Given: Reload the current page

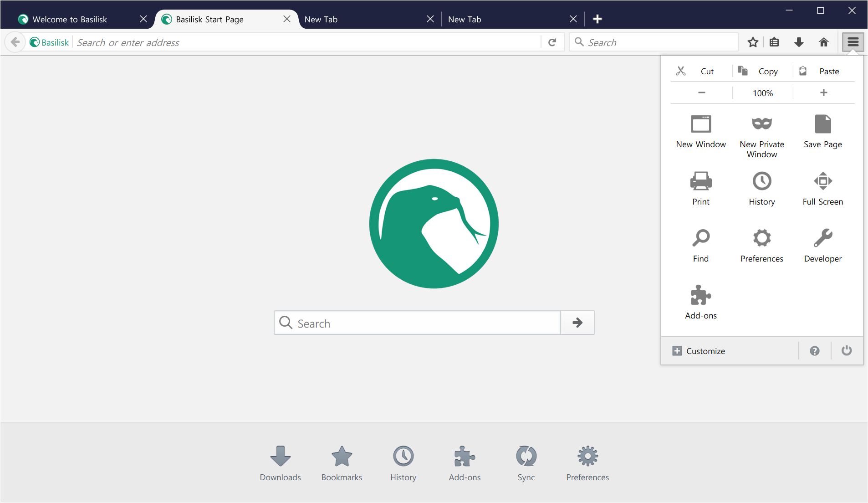Looking at the screenshot, I should tap(552, 42).
